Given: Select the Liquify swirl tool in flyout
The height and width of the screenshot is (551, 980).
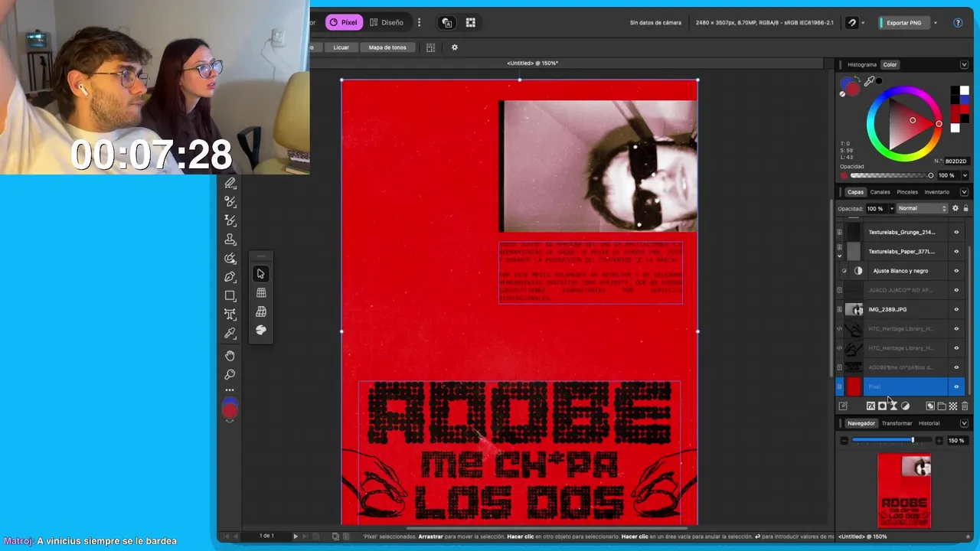Looking at the screenshot, I should pos(261,330).
